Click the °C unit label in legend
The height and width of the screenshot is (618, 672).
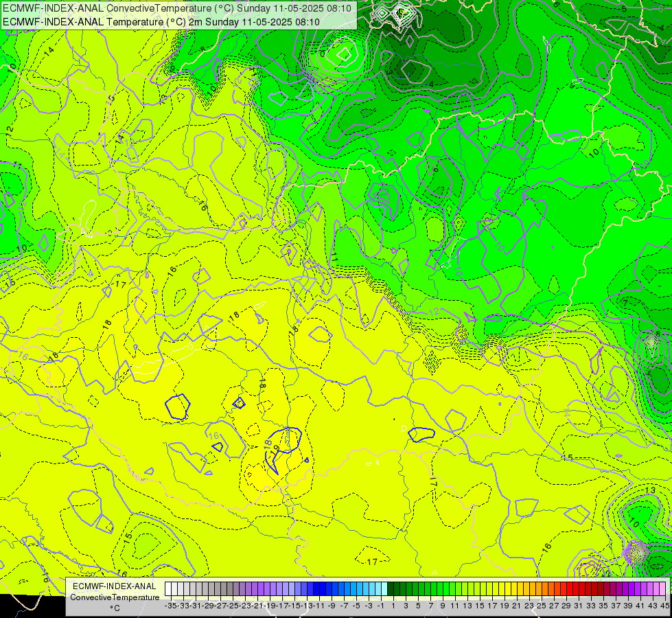coord(115,608)
